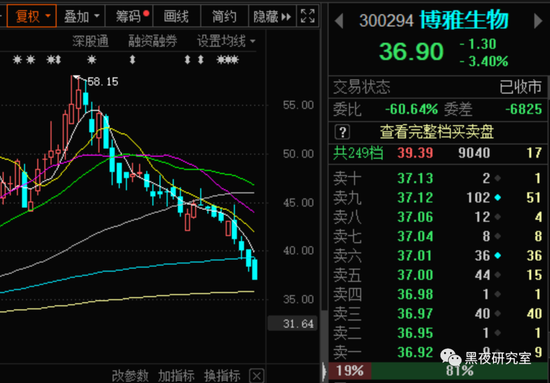Open 设置均线 moving average settings dropdown
The height and width of the screenshot is (383, 550).
226,42
